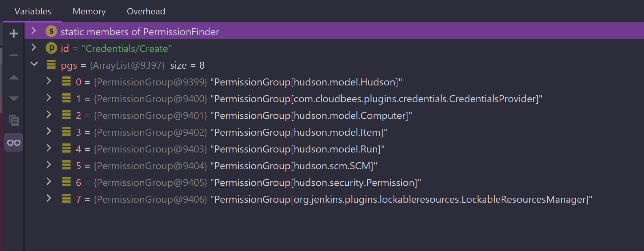The height and width of the screenshot is (251, 644).
Task: Add a new watch with the plus icon
Action: 13,33
